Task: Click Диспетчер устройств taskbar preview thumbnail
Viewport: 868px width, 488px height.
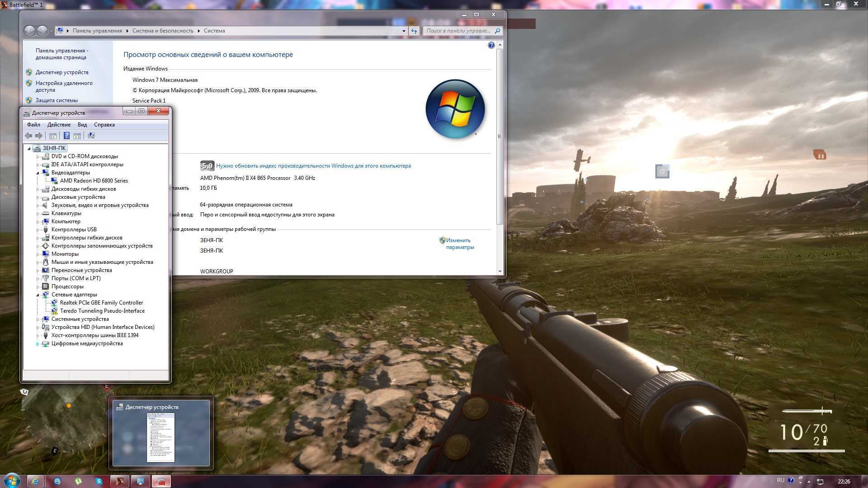Action: pyautogui.click(x=161, y=433)
